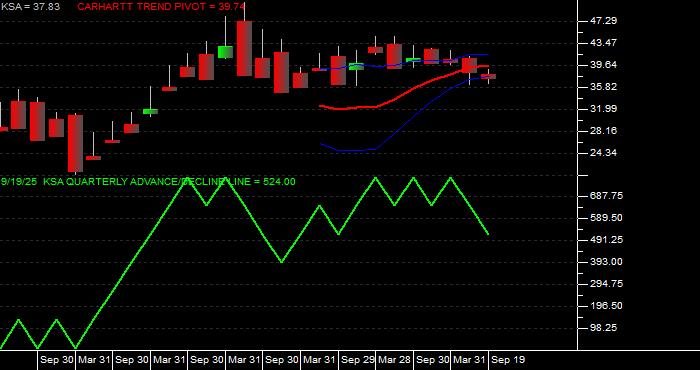Click the Mar 28 date marker
Image resolution: width=700 pixels, height=370 pixels.
click(395, 360)
